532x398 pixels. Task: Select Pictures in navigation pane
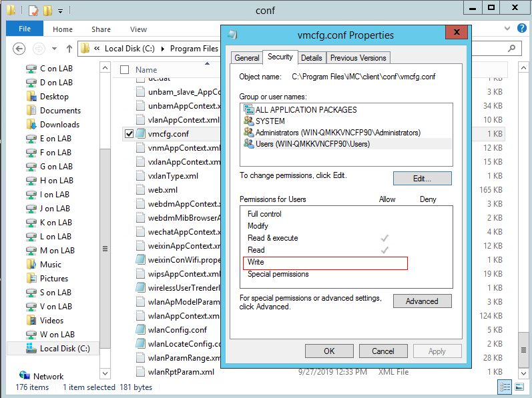[53, 279]
